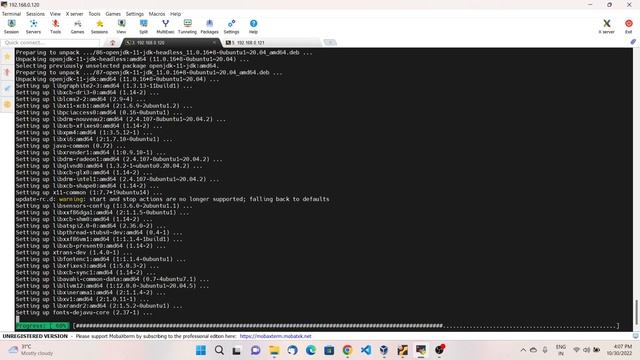Open File Explorer from the taskbar
The height and width of the screenshot is (360, 640).
[x=274, y=350]
